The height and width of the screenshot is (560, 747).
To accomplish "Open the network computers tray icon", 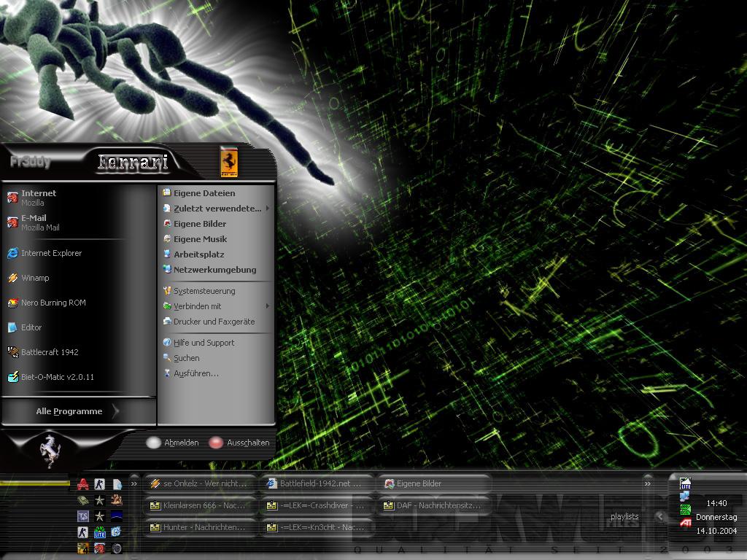I will (x=685, y=497).
